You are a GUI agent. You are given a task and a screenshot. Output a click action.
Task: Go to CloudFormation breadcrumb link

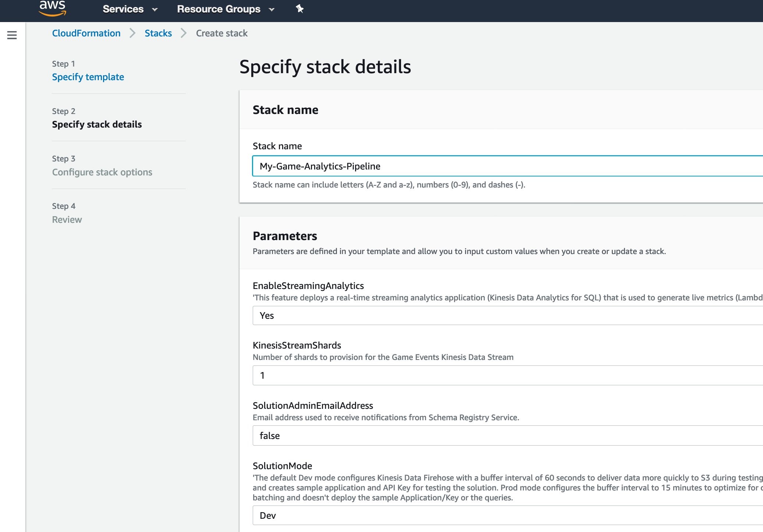coord(86,33)
